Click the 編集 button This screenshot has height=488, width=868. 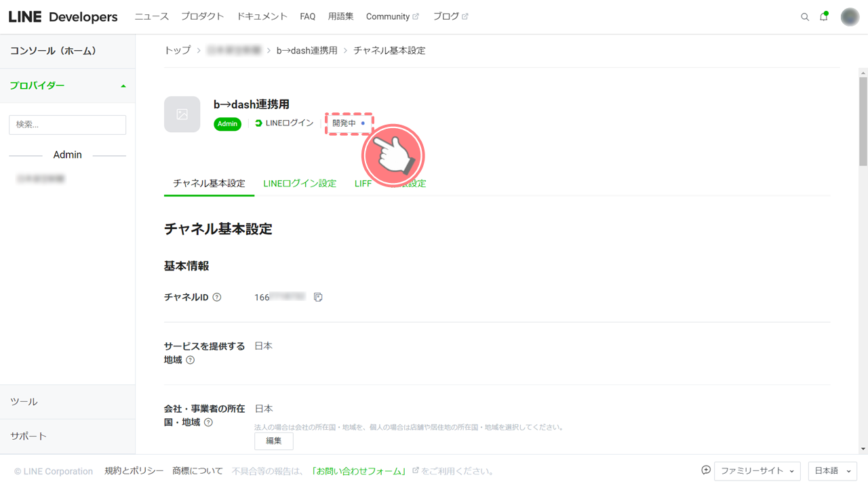coord(274,441)
